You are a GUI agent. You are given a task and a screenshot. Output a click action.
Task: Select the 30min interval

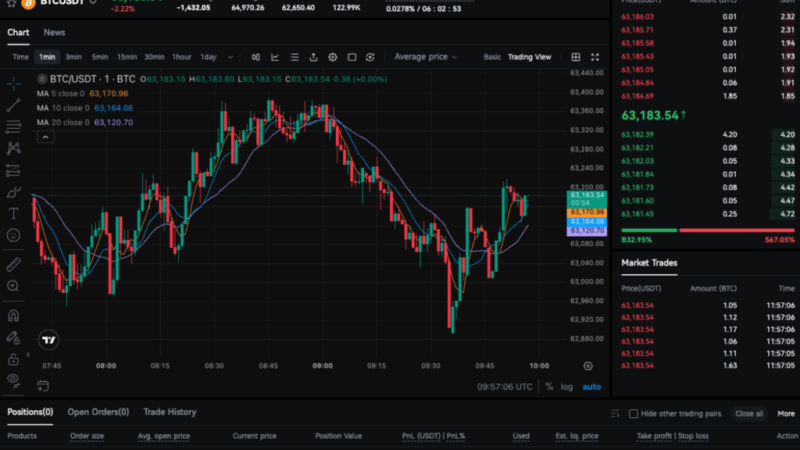(x=154, y=57)
